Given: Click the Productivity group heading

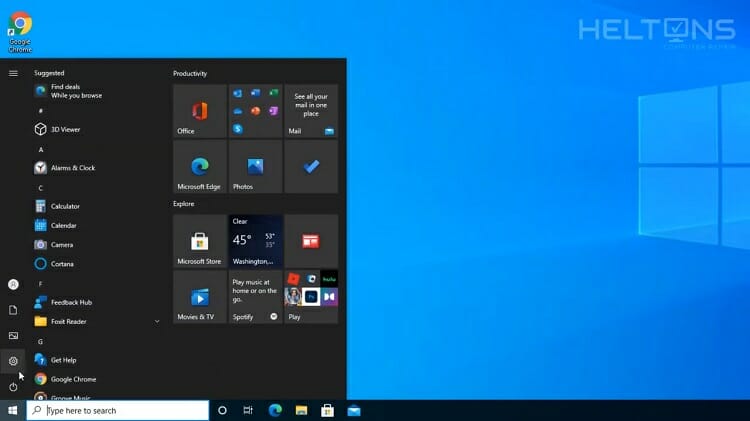Looking at the screenshot, I should [x=190, y=74].
